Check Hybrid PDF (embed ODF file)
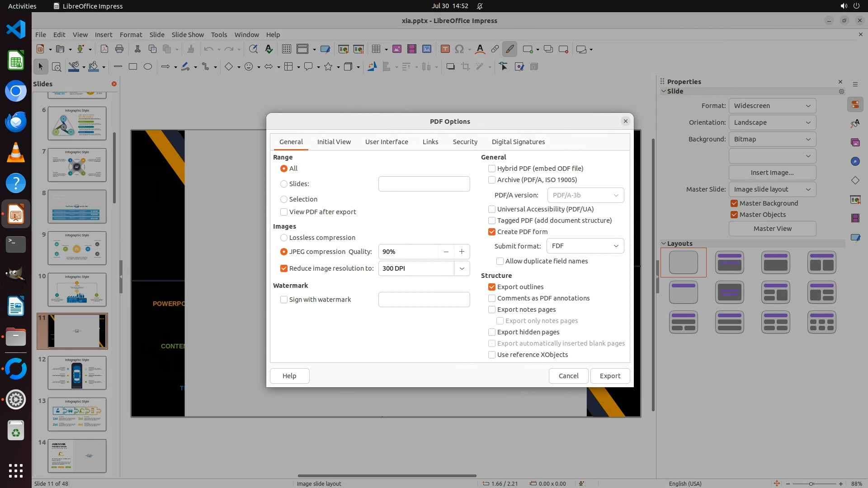Image resolution: width=868 pixels, height=488 pixels. [492, 169]
